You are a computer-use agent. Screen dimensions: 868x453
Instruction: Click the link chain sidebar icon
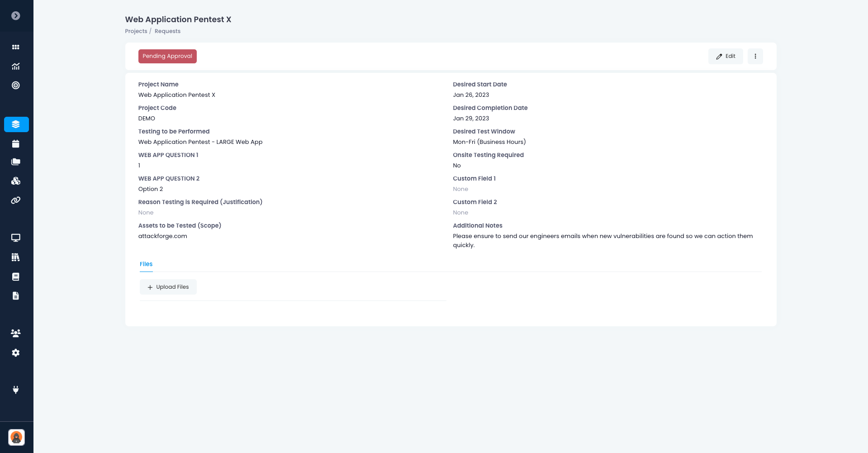tap(16, 200)
